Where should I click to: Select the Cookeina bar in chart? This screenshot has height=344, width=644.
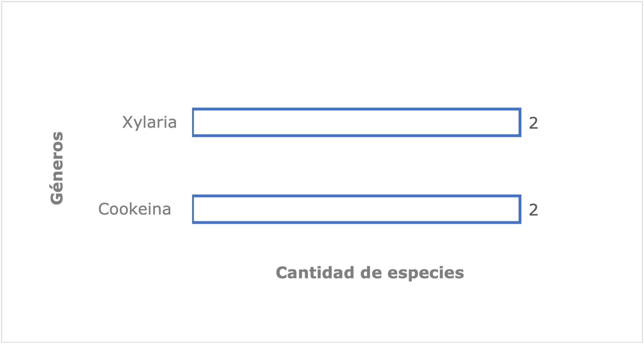(357, 209)
